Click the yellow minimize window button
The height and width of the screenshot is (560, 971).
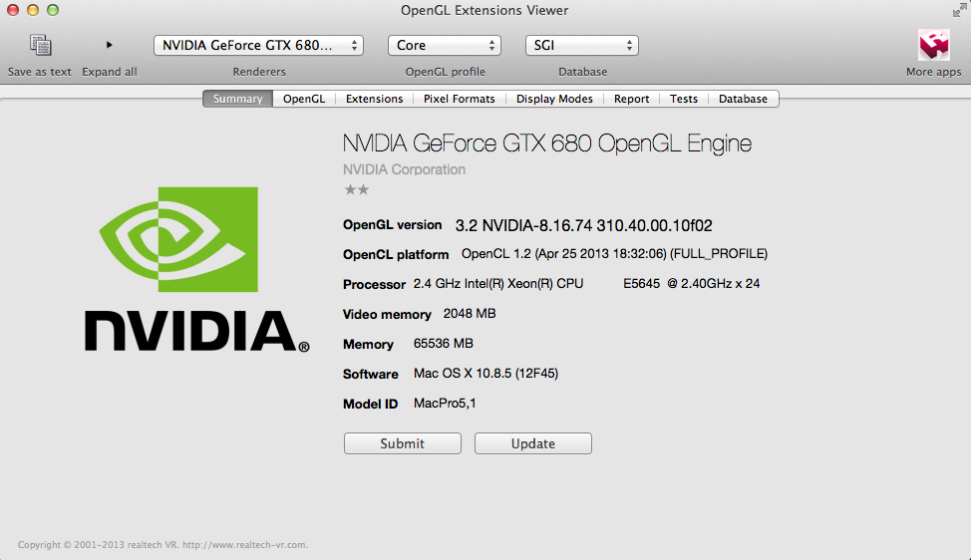click(x=33, y=10)
